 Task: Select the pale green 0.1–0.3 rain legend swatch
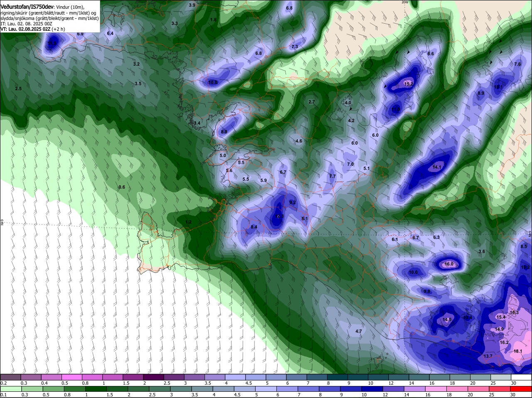coord(11,389)
